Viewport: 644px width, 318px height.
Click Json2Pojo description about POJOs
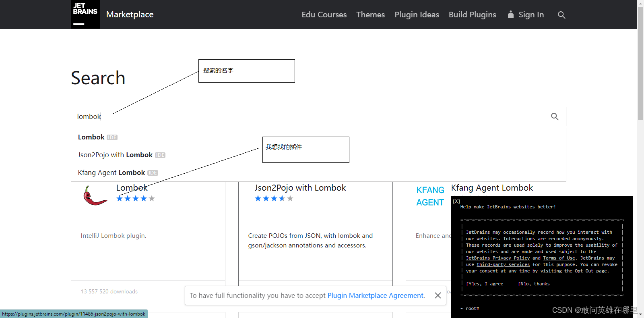click(x=310, y=241)
